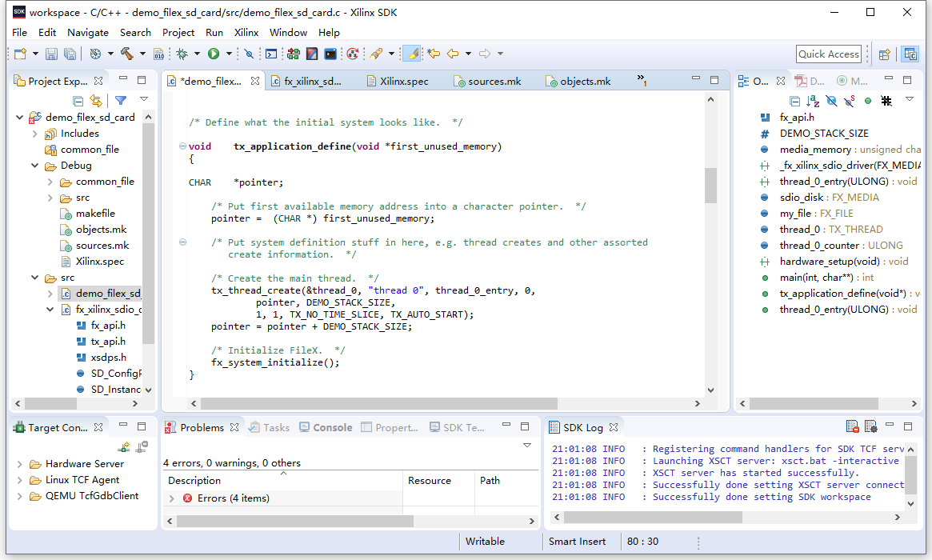The height and width of the screenshot is (560, 932).
Task: Open the File menu
Action: pos(20,33)
